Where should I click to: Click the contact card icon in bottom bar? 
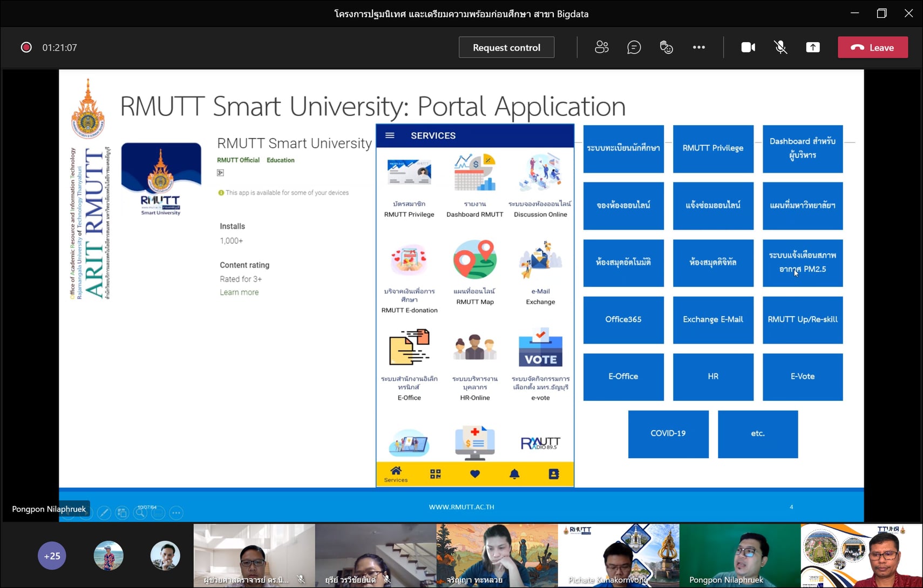pyautogui.click(x=554, y=474)
